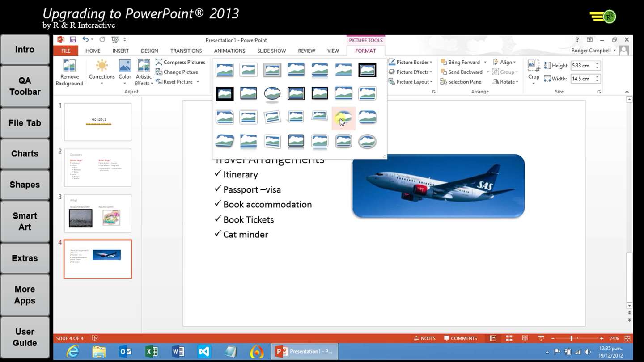Switch to the TRANSITIONS tab
The image size is (644, 362).
186,51
